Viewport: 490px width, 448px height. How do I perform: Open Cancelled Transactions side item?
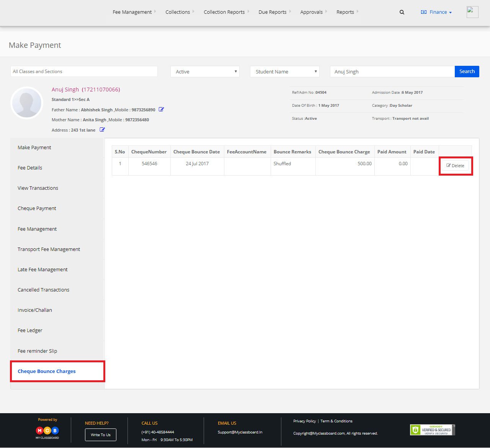[x=57, y=290]
